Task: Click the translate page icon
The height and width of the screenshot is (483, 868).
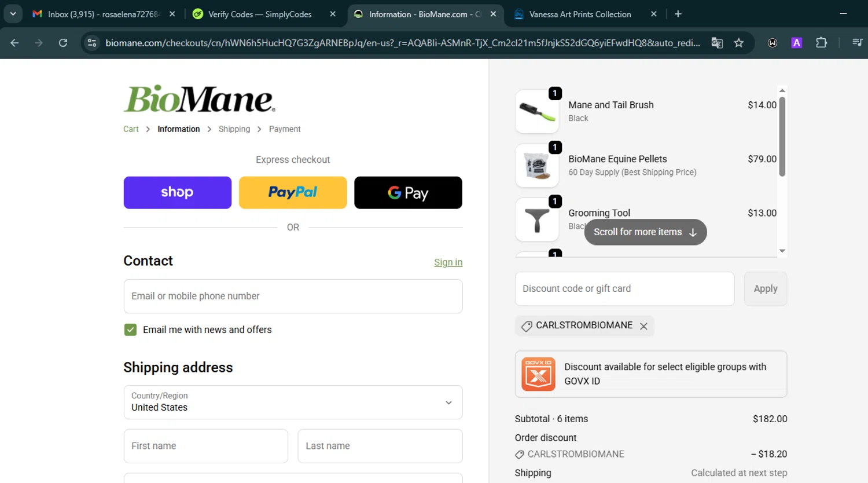Action: click(717, 42)
